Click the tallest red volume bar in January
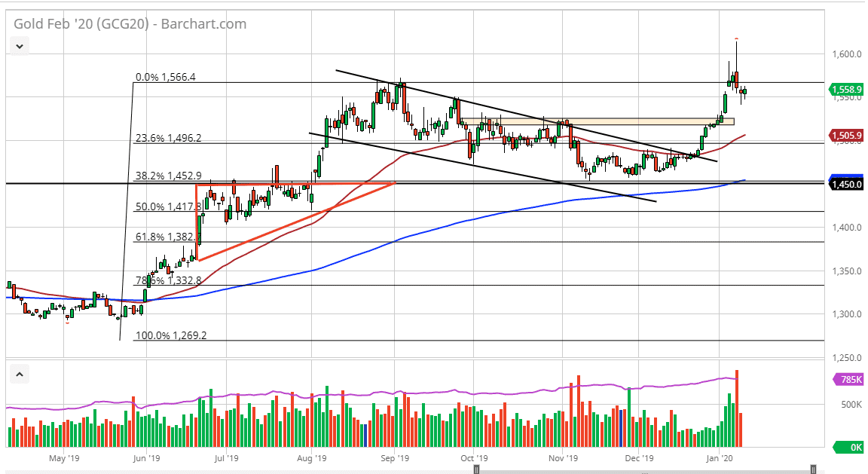868x474 pixels. pyautogui.click(x=737, y=408)
